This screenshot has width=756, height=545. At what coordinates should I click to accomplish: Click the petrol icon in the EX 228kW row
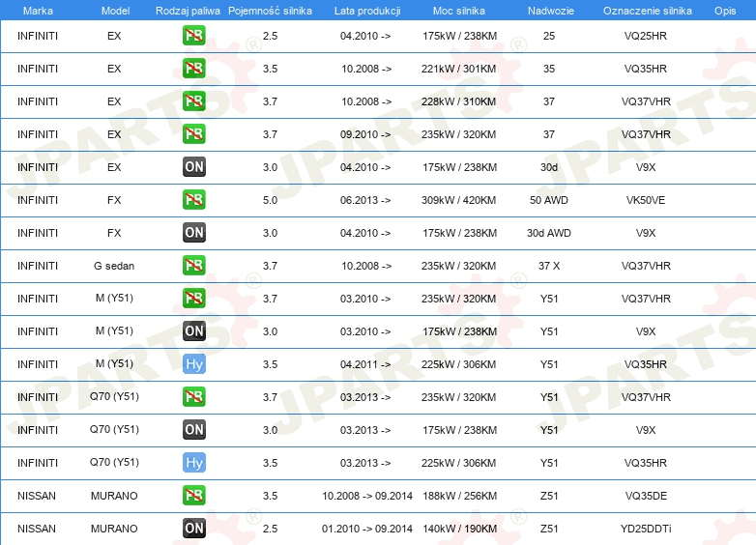pos(193,101)
